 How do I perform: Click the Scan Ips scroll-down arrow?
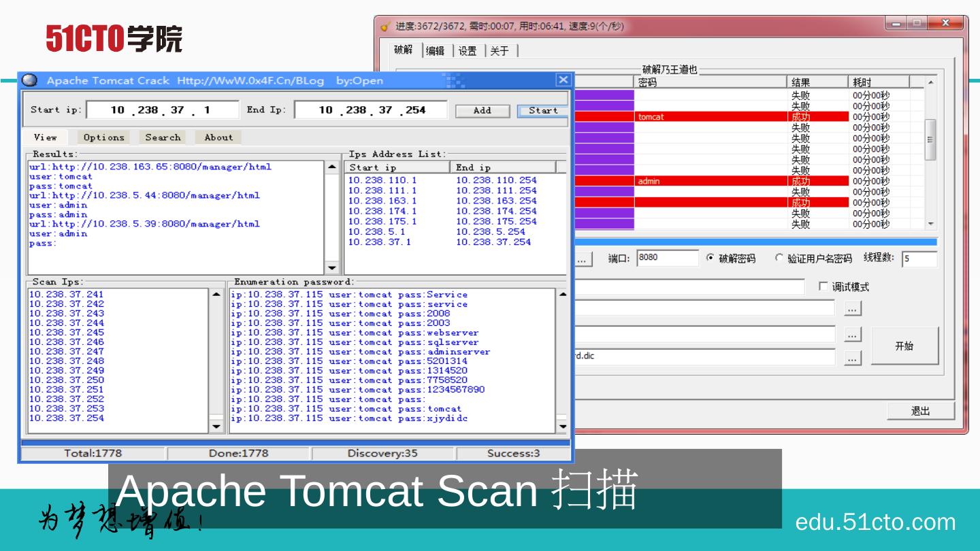(216, 427)
